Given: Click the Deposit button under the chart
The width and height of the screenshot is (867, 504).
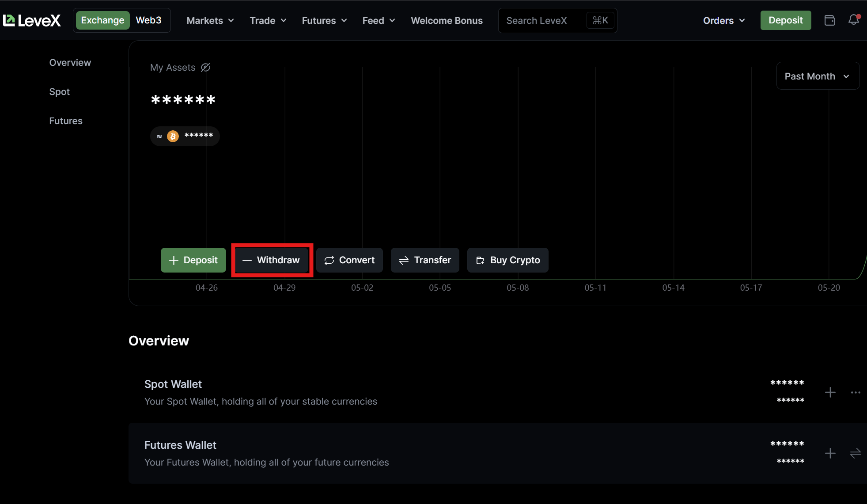Looking at the screenshot, I should click(x=193, y=260).
